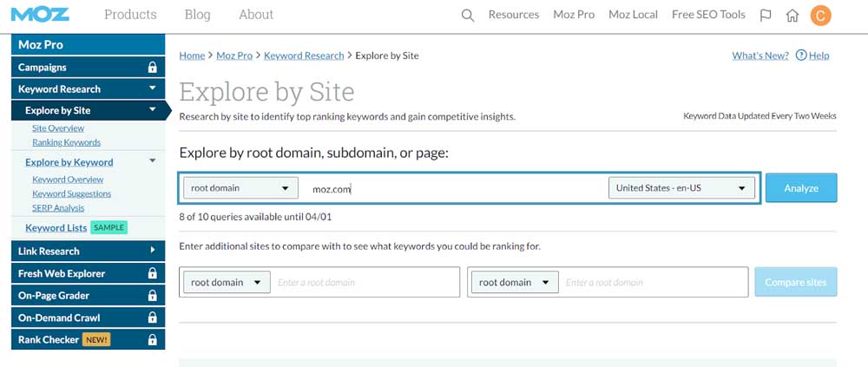Open Keyword Lists sidebar link
868x367 pixels.
(56, 228)
